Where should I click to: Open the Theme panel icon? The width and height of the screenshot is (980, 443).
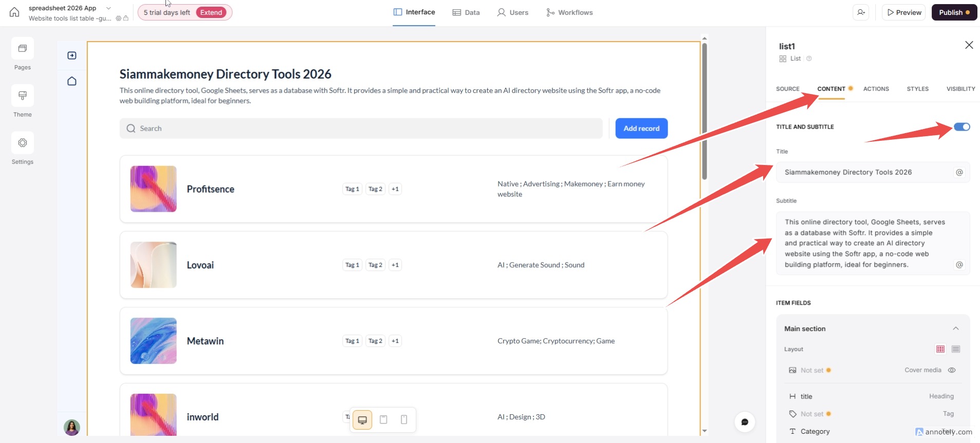tap(23, 96)
